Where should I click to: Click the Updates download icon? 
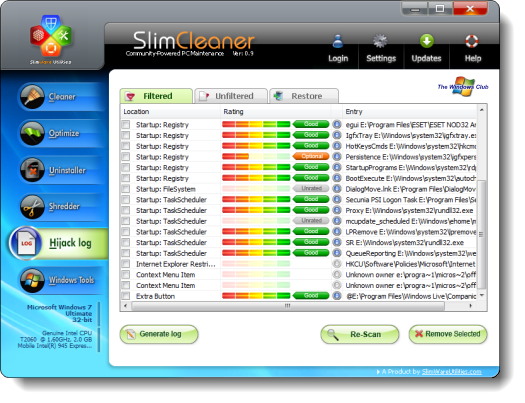(427, 42)
